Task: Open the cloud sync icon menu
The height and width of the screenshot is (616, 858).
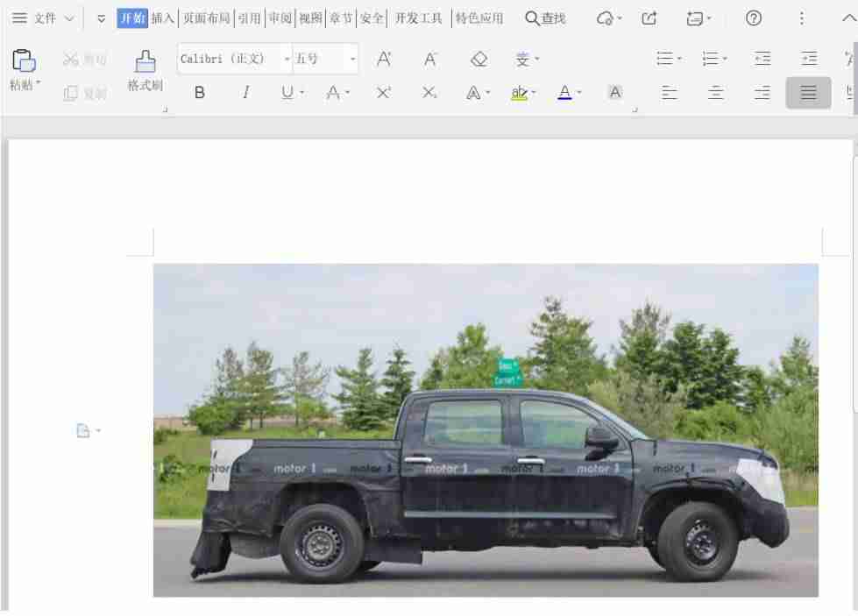Action: [608, 18]
